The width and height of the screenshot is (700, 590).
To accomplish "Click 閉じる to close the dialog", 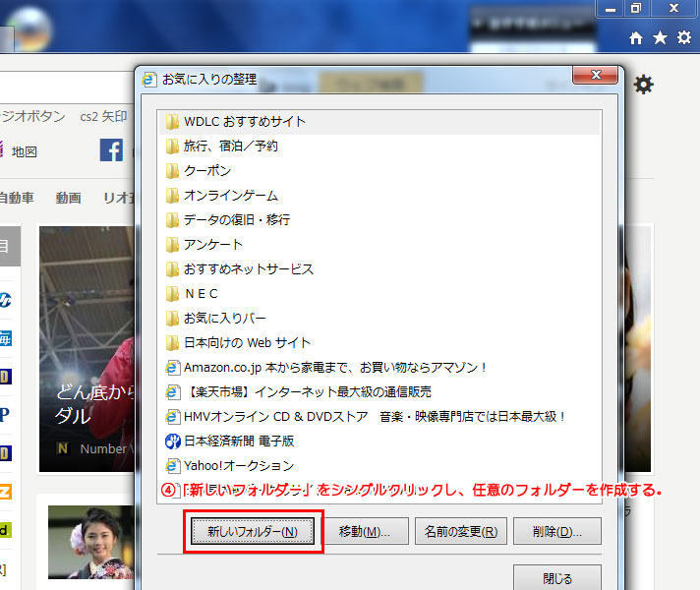I will pyautogui.click(x=556, y=577).
